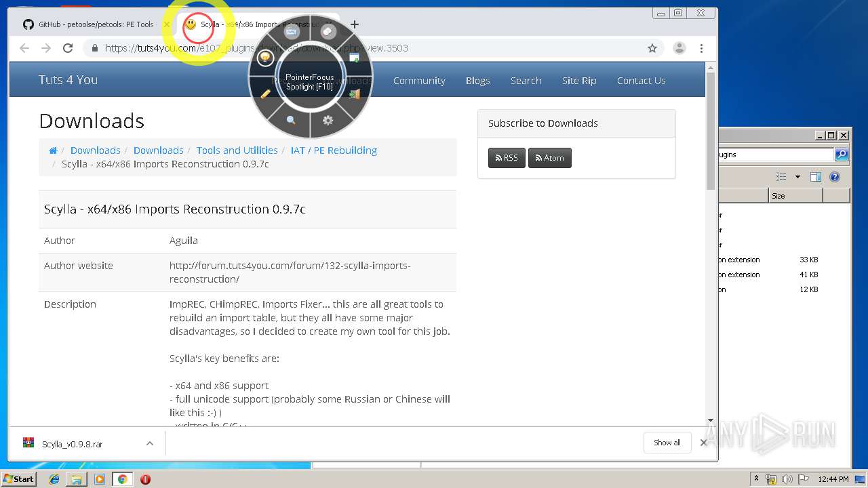Go forward in Chrome

(46, 48)
